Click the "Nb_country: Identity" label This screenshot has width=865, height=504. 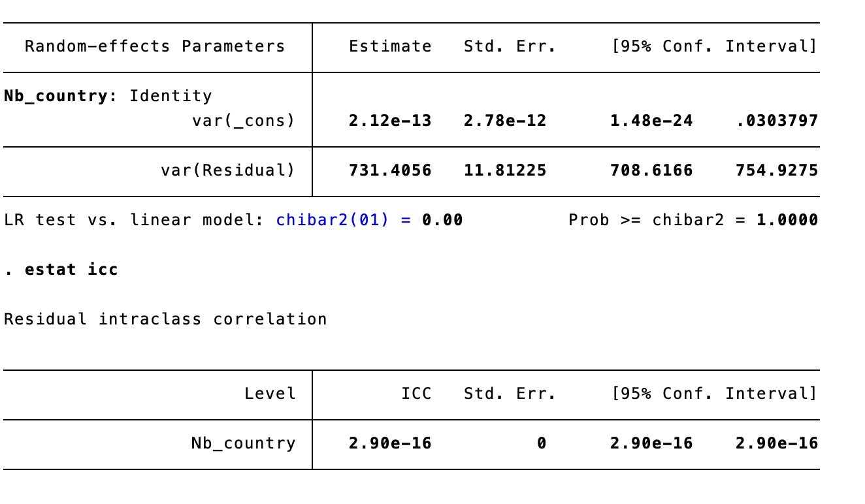(108, 96)
